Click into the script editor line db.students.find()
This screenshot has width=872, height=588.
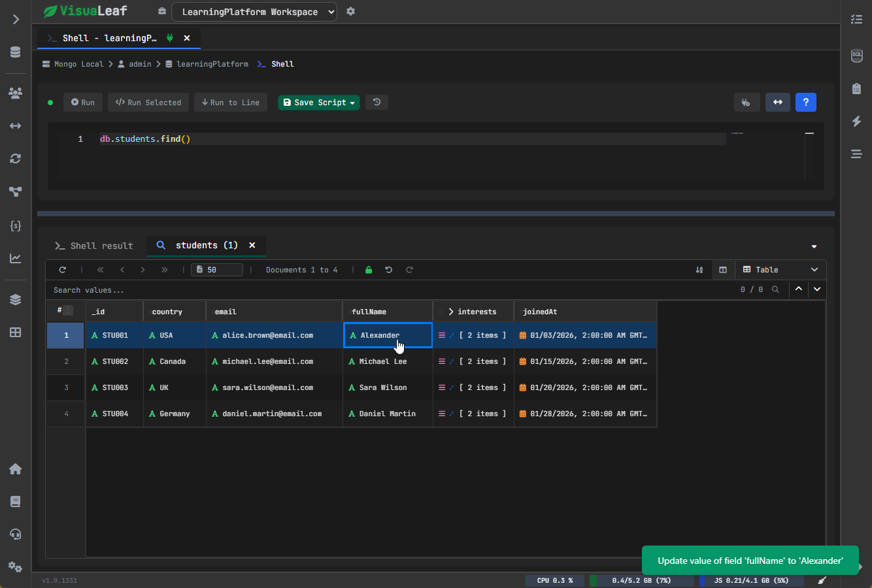click(x=145, y=139)
